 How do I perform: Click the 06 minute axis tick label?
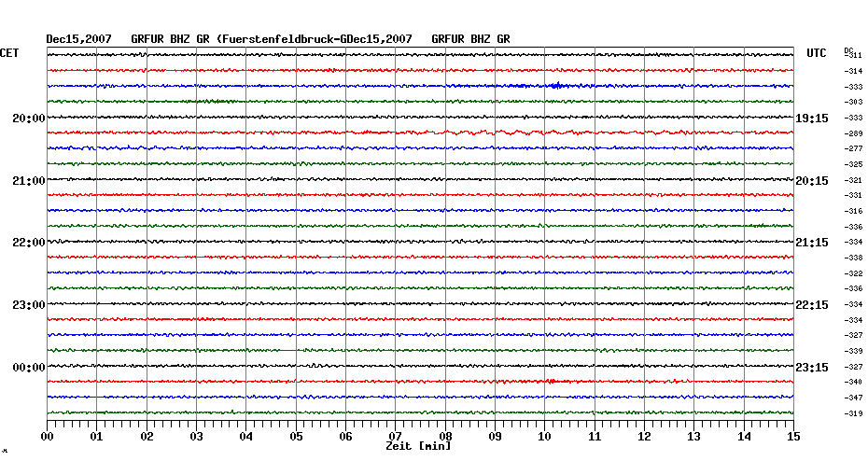(346, 437)
